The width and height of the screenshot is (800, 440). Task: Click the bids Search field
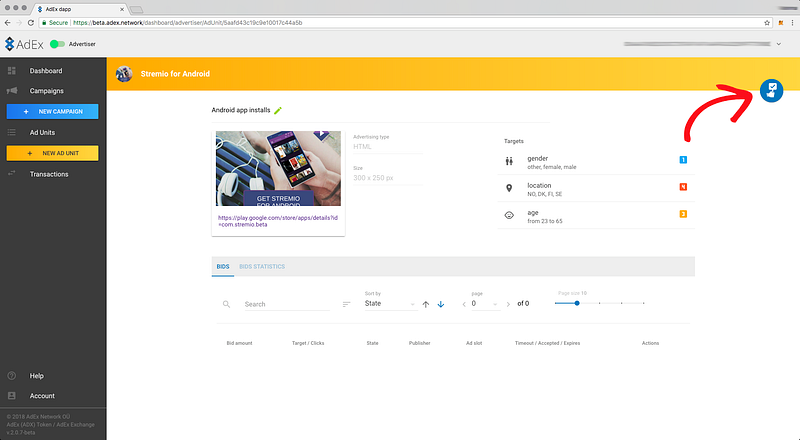[x=287, y=304]
